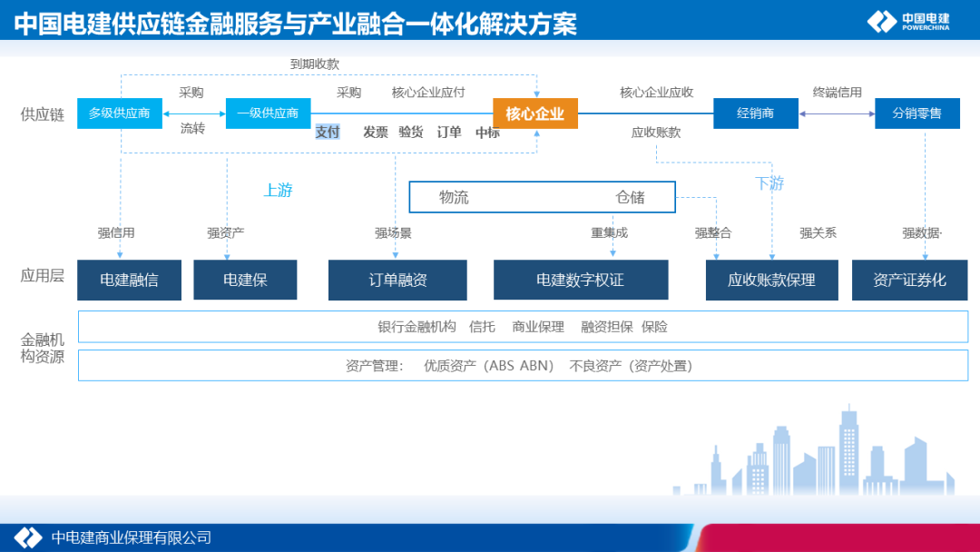Click the double arrow between 经销商 and 分销零售
Screen dimensions: 980x552
[837, 113]
